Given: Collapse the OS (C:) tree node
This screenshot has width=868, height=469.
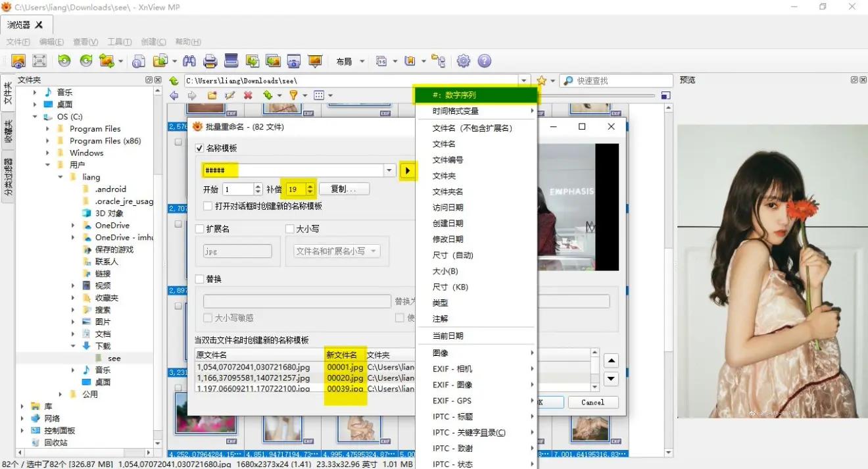Looking at the screenshot, I should (x=34, y=116).
